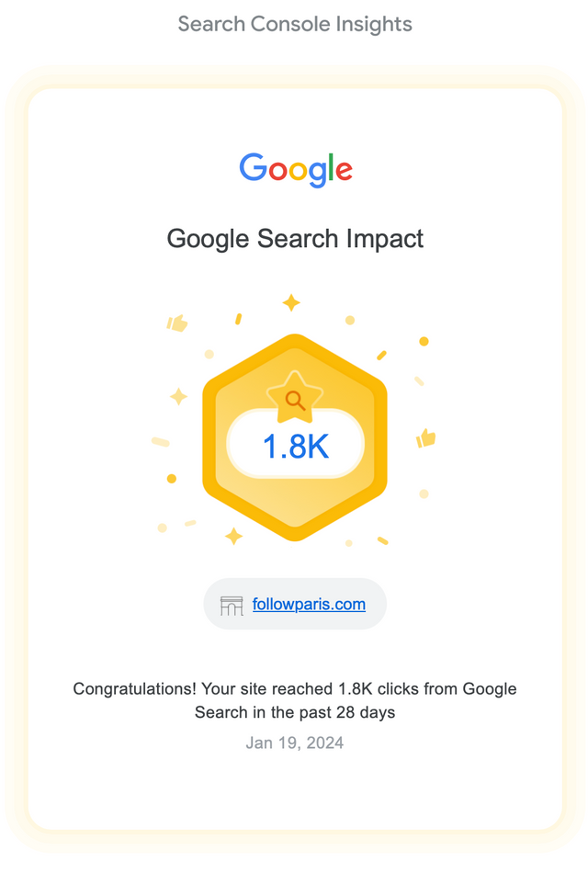This screenshot has height=873, width=588.
Task: Click the Google Search Impact title
Action: 295,239
